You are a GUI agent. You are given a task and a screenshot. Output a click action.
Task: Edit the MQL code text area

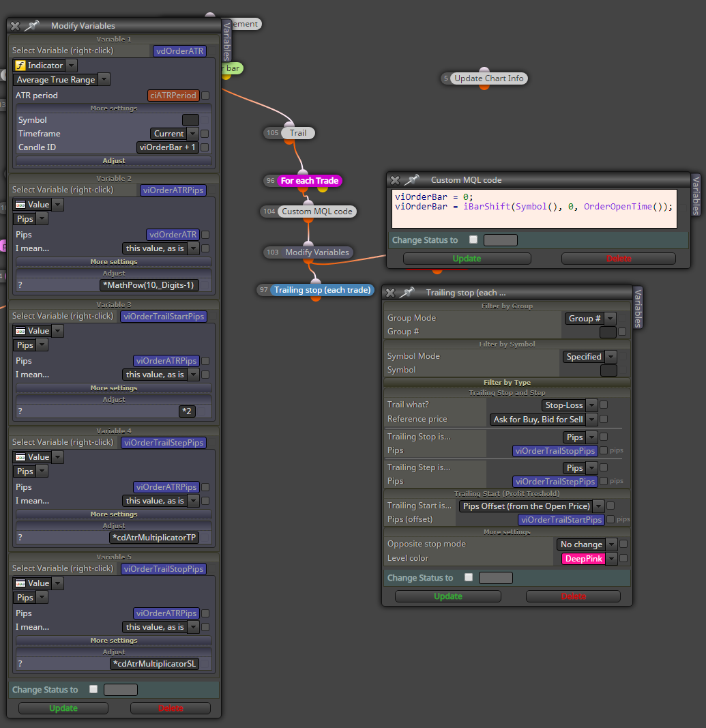tap(534, 209)
